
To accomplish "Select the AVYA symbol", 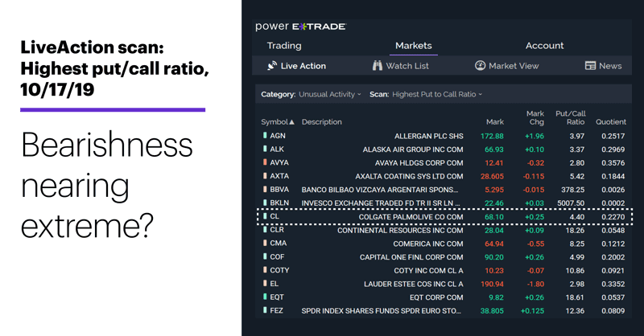I will pos(279,162).
